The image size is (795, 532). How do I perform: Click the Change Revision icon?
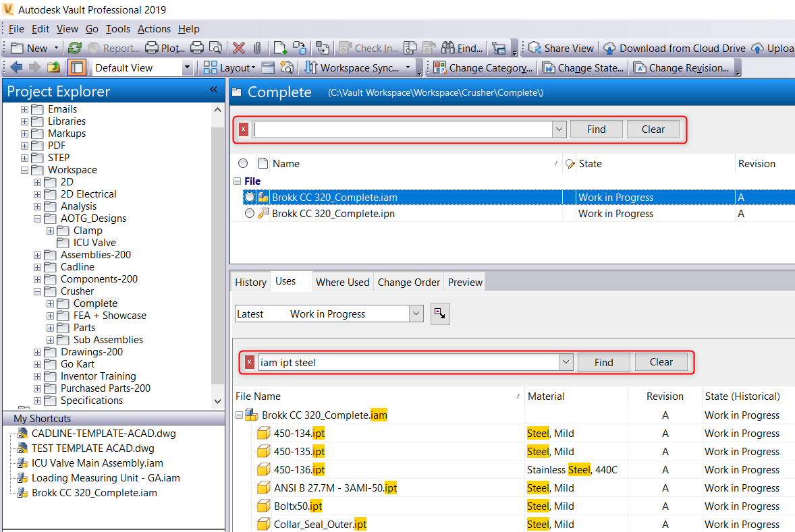coord(640,67)
